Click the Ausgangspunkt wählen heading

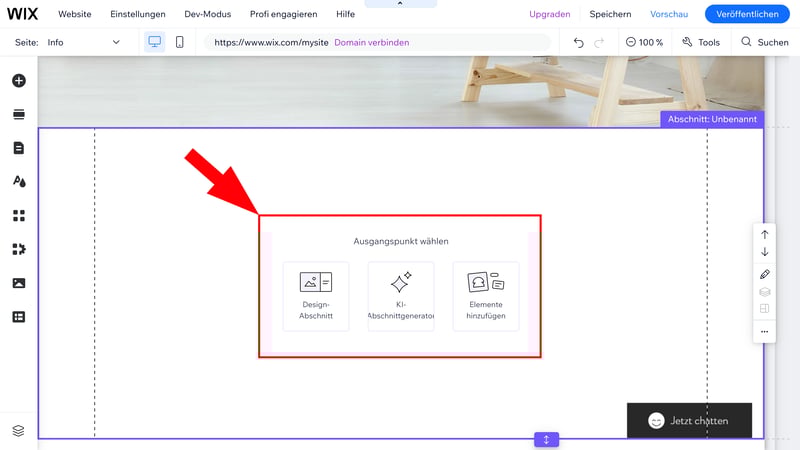(401, 241)
